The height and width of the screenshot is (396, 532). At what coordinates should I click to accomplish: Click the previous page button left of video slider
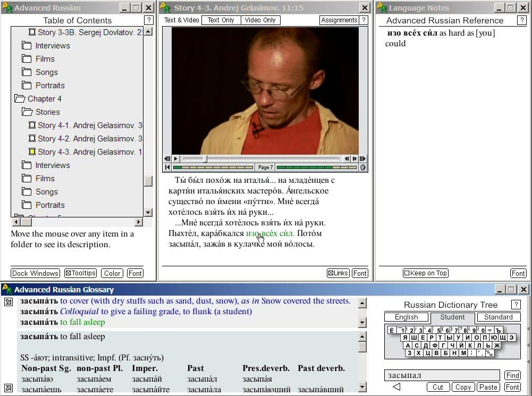point(167,158)
